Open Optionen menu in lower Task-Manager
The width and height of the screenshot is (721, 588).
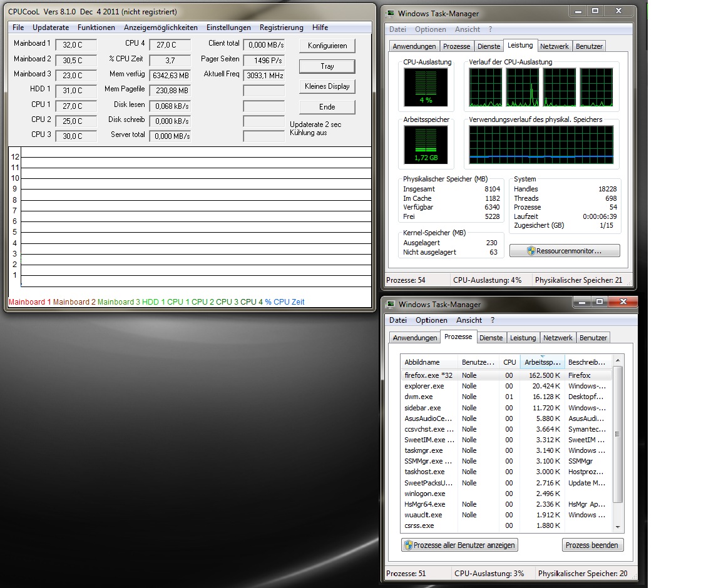[431, 320]
